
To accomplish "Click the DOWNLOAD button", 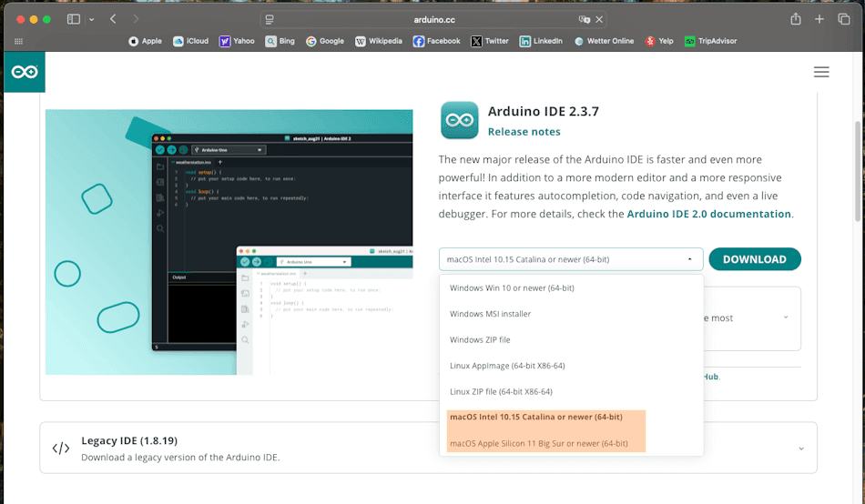I will (x=754, y=259).
